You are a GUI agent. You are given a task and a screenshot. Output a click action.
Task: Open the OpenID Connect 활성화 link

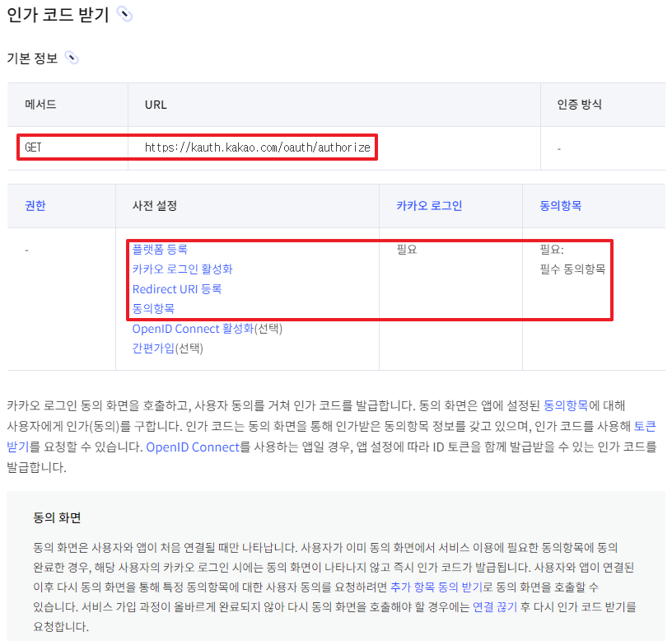tap(194, 329)
